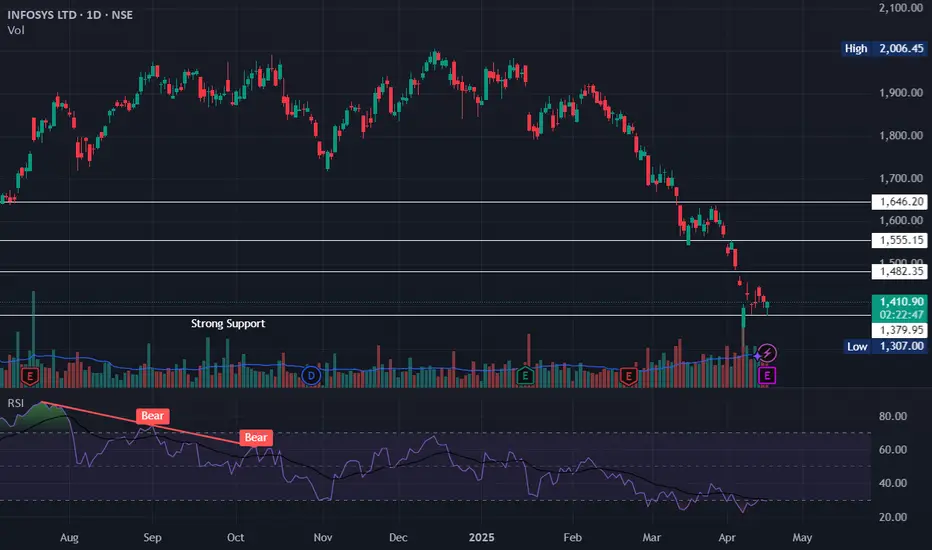The height and width of the screenshot is (550, 932).
Task: Click the RSI indicator label
Action: coord(15,403)
